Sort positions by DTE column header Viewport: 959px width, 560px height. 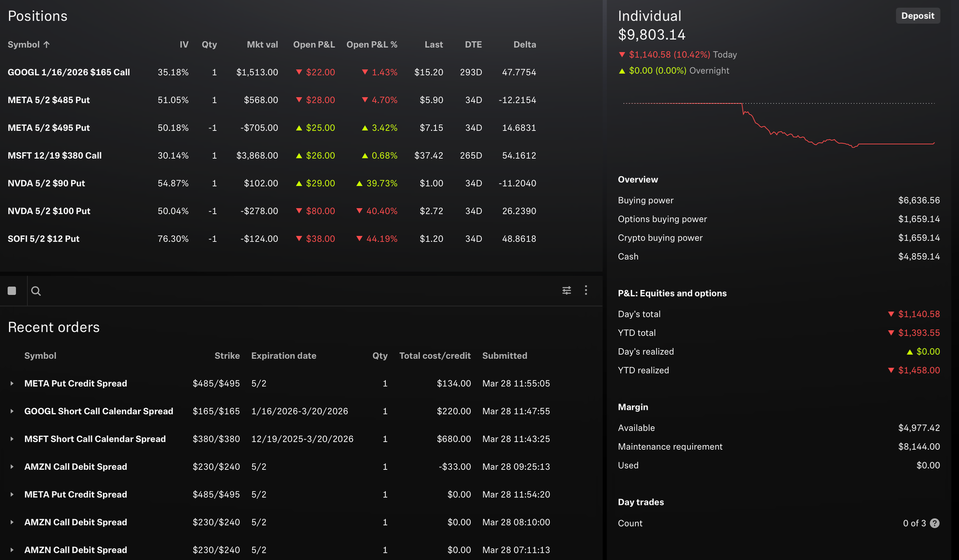pyautogui.click(x=473, y=45)
